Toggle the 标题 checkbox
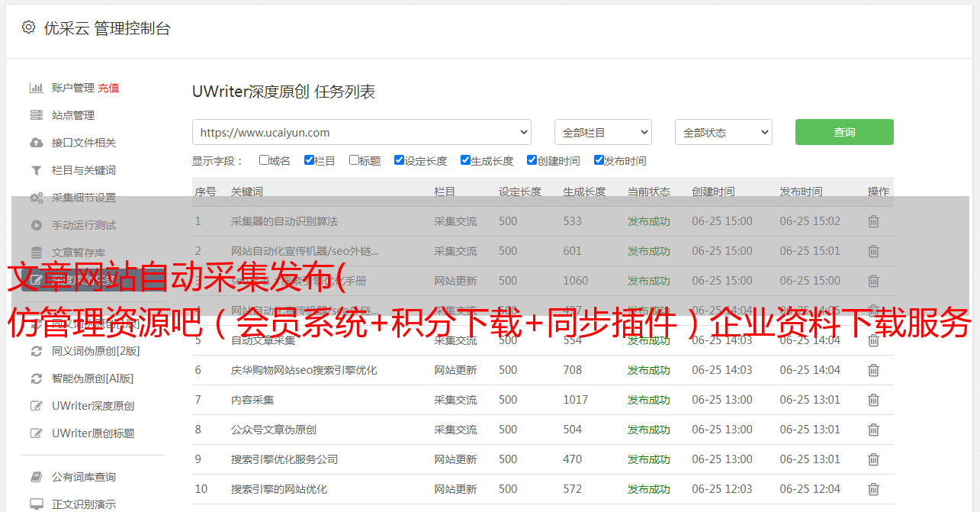The image size is (980, 512). pos(354,160)
